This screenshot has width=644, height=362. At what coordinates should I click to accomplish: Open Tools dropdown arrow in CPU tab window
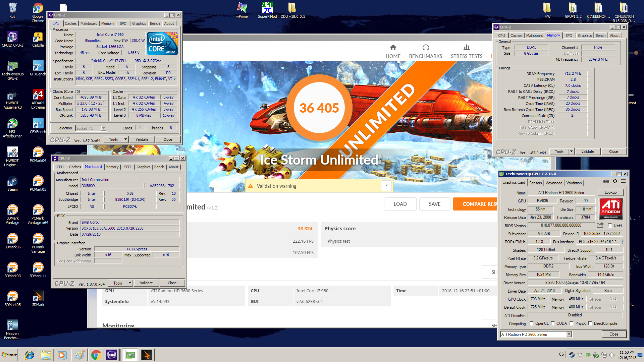click(x=125, y=139)
